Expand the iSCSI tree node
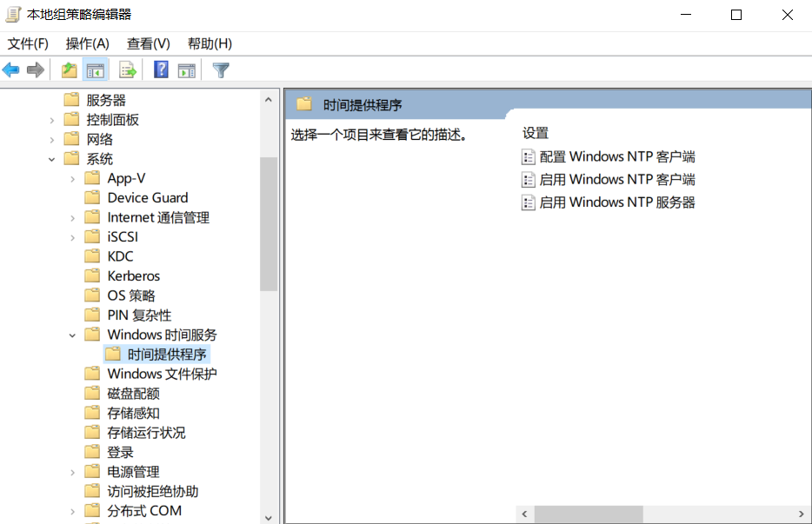Viewport: 812px width, 524px height. [x=72, y=237]
